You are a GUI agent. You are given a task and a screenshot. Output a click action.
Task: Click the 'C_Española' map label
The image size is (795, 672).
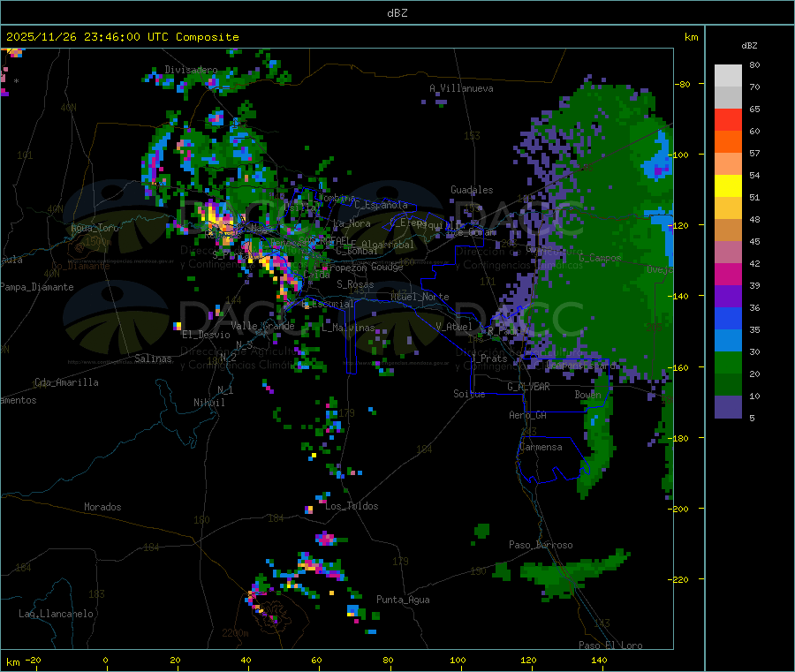coord(381,205)
